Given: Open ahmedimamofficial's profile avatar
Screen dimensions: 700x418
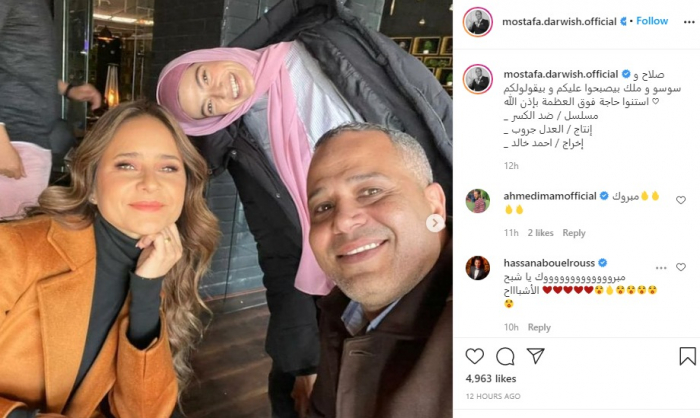Looking at the screenshot, I should pos(477,201).
